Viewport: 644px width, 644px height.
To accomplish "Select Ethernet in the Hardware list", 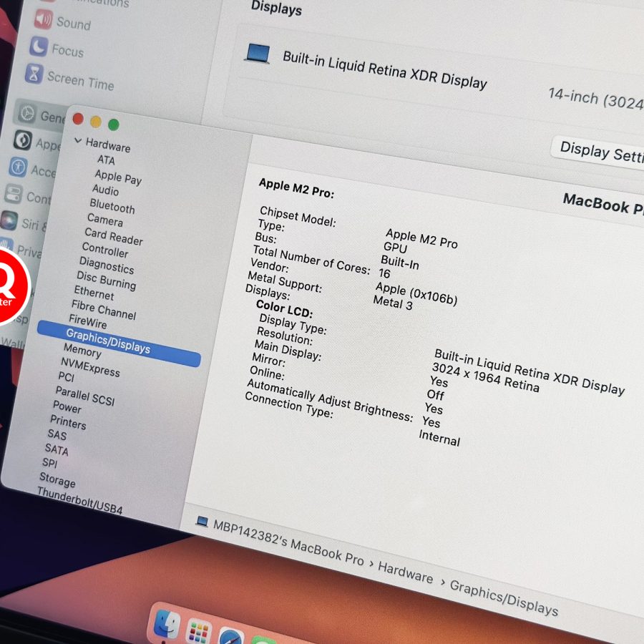I will [x=94, y=293].
